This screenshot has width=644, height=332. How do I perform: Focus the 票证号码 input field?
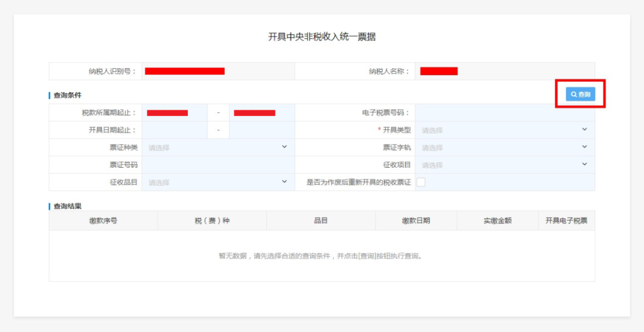(218, 165)
